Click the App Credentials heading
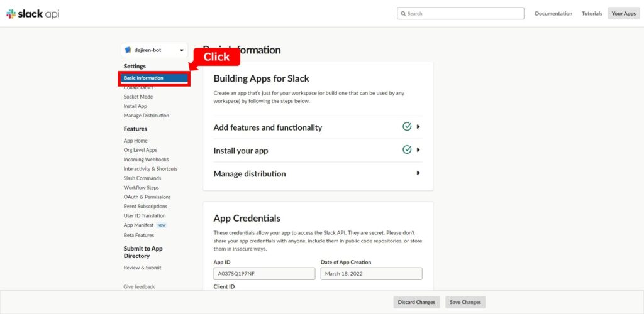 [x=247, y=218]
